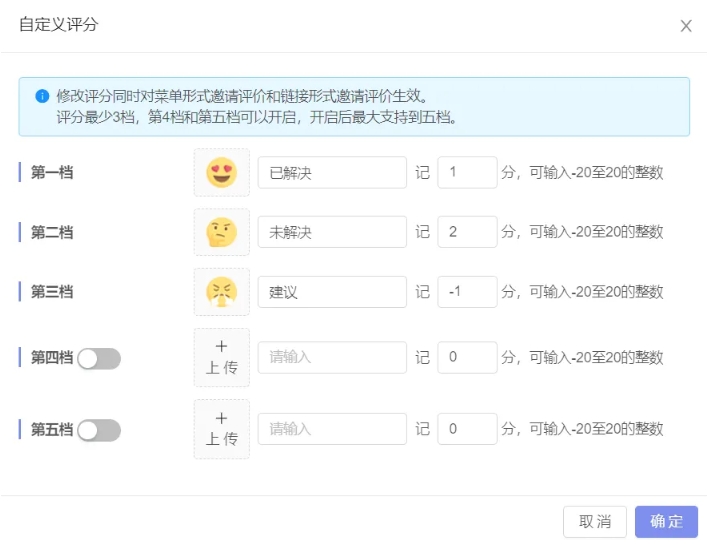Screen dimensions: 711x547
Task: Click the score field showing 2 for 第二档
Action: [467, 232]
